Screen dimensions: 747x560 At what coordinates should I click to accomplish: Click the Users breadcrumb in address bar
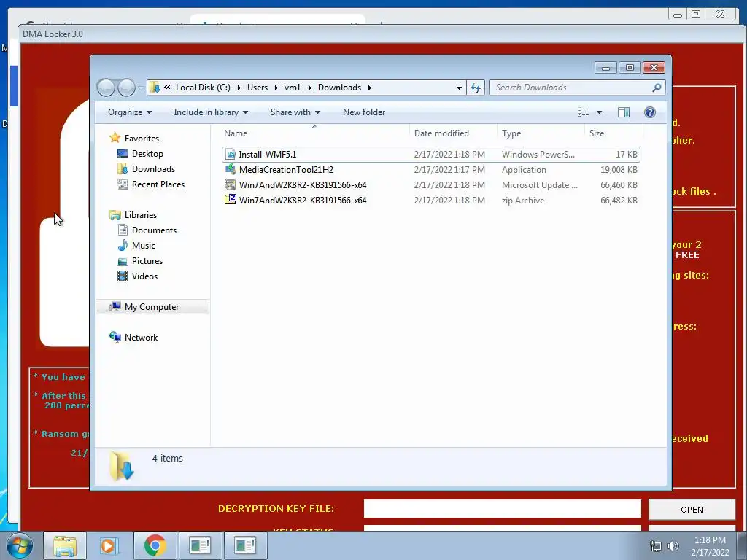(258, 87)
